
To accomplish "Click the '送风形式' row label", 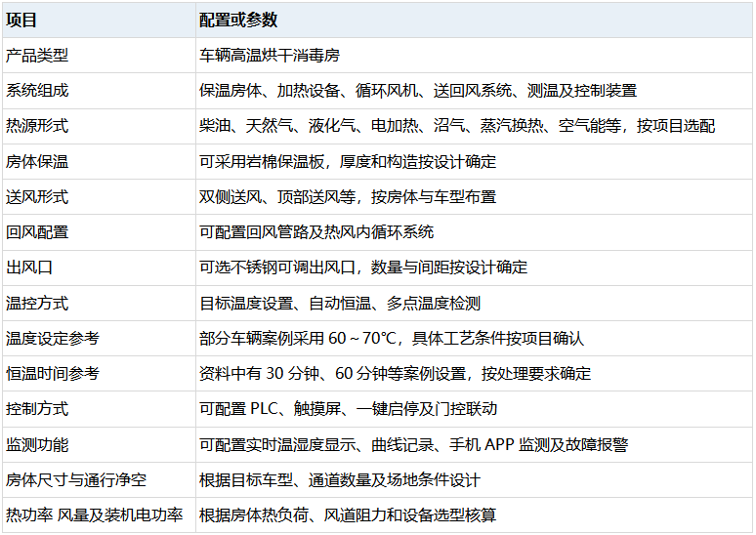I will 37,196.
